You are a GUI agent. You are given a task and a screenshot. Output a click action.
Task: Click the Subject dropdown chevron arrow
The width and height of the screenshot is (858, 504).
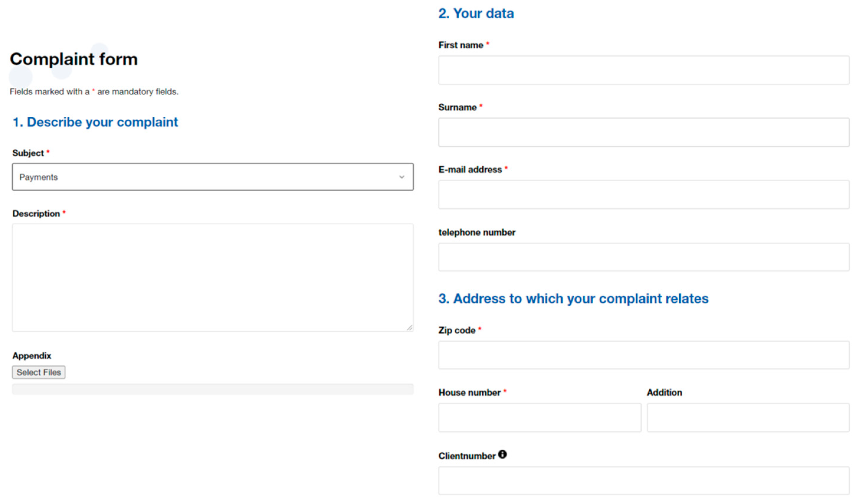point(402,177)
